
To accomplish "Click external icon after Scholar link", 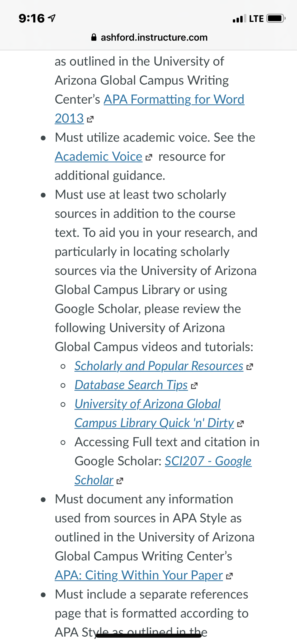I will pos(120,481).
